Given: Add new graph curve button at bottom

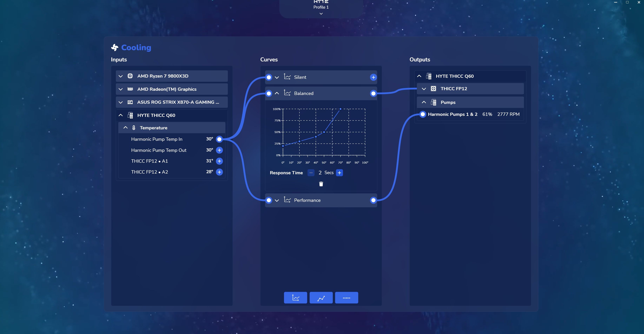Looking at the screenshot, I should click(296, 298).
